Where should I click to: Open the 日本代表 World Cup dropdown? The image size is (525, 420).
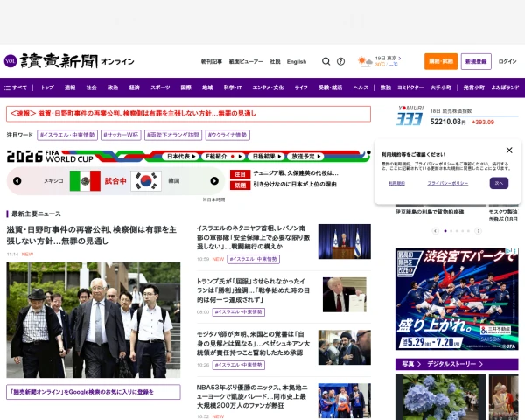(181, 156)
